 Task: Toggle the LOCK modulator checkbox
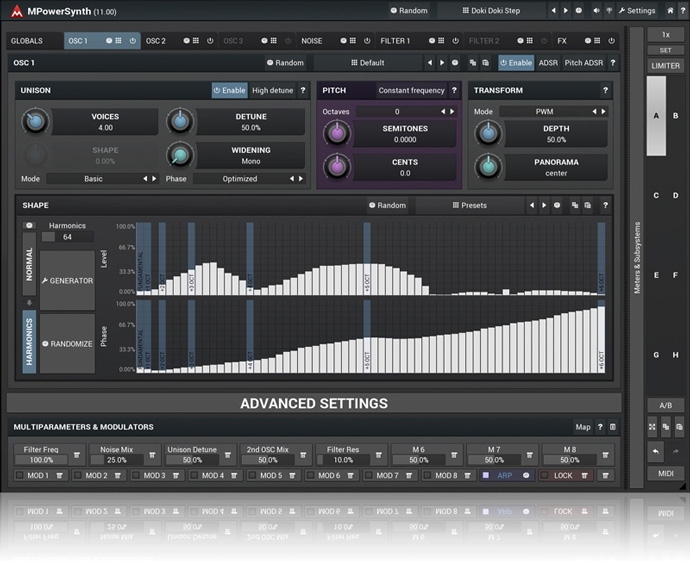546,476
